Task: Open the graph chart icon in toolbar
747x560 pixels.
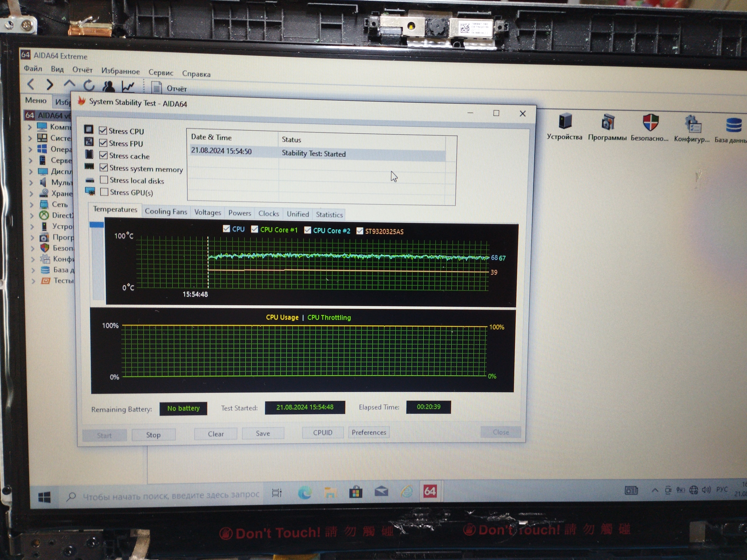Action: click(x=128, y=87)
